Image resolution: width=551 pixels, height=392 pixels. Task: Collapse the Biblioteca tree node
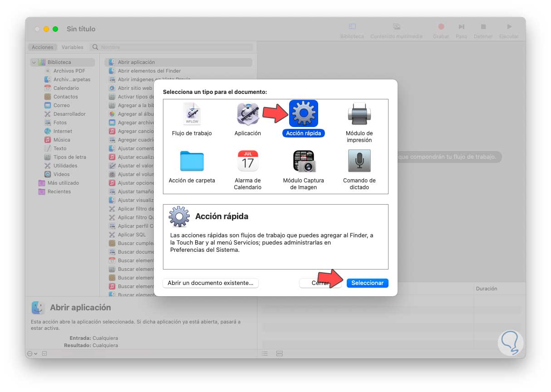[34, 62]
